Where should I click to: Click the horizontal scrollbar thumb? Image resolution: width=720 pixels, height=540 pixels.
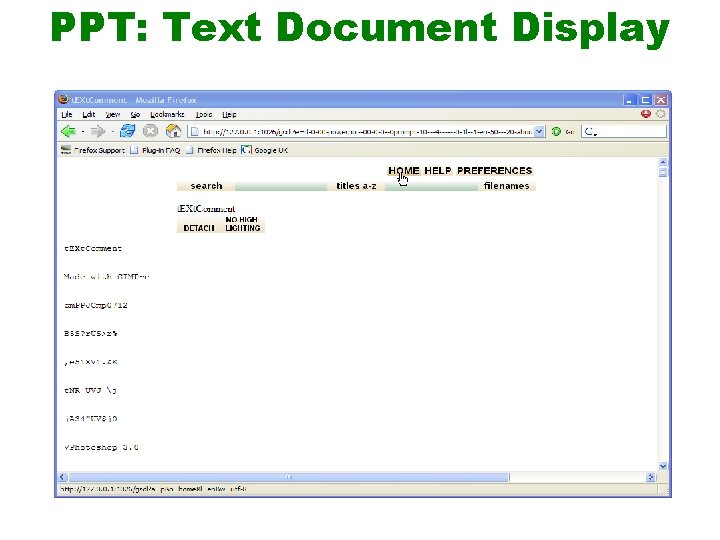click(x=289, y=477)
